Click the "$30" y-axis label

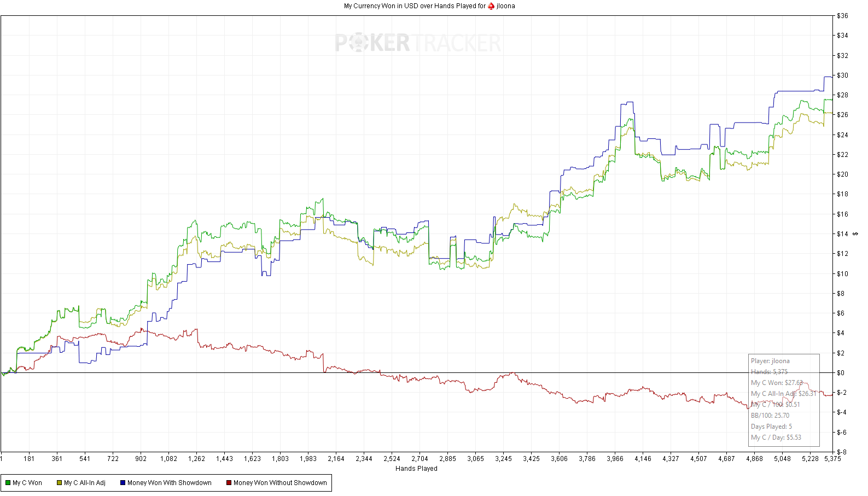click(842, 75)
